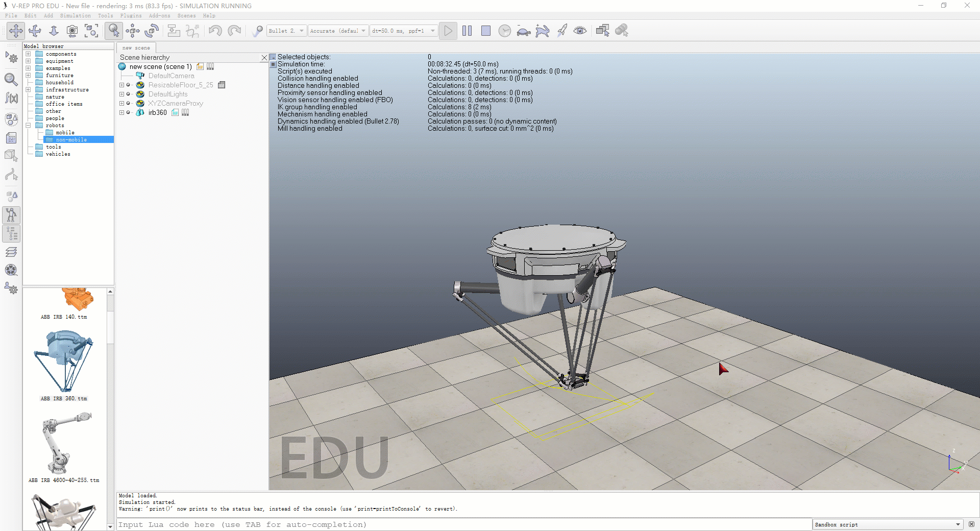The image size is (980, 531).
Task: Toggle the scene hierarchy sidebar button
Action: click(x=11, y=234)
